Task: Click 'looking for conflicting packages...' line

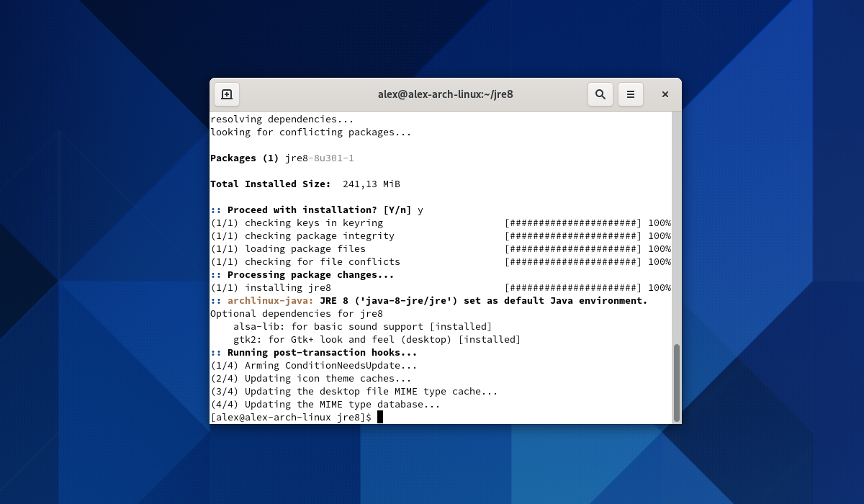Action: 311,132
